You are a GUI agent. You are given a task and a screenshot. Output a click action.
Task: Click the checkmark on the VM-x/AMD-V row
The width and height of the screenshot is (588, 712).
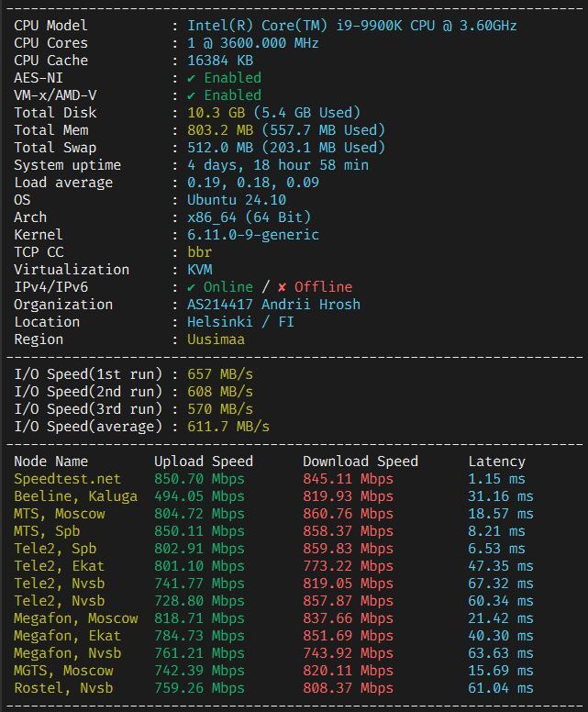pyautogui.click(x=191, y=95)
